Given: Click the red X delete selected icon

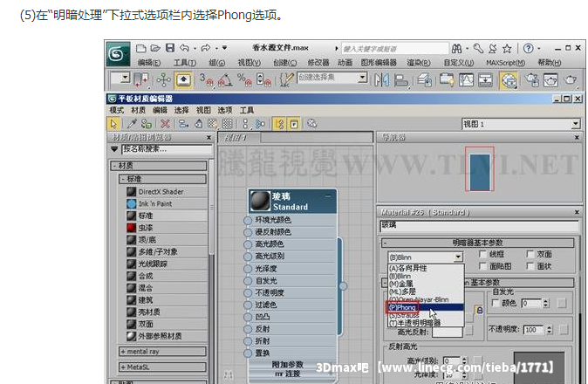Looking at the screenshot, I should [x=165, y=124].
